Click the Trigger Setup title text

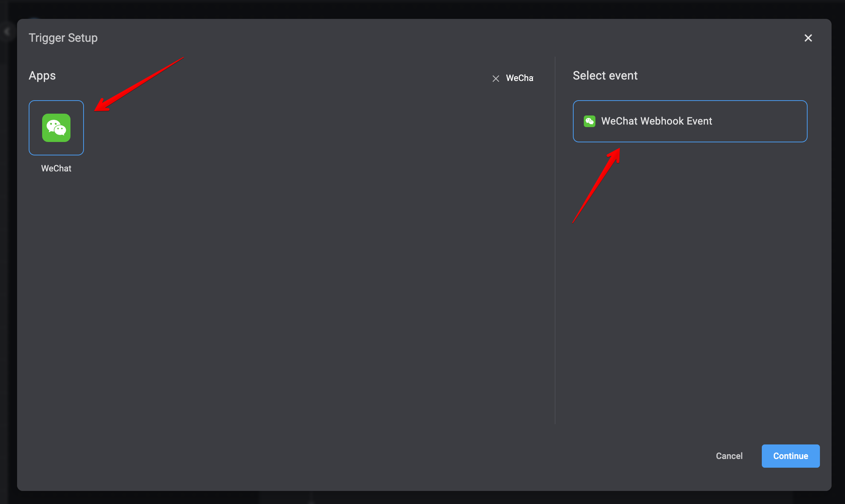(63, 37)
